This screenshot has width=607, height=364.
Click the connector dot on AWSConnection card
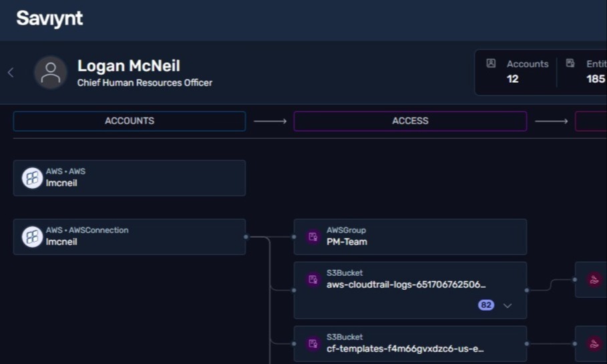(x=246, y=236)
